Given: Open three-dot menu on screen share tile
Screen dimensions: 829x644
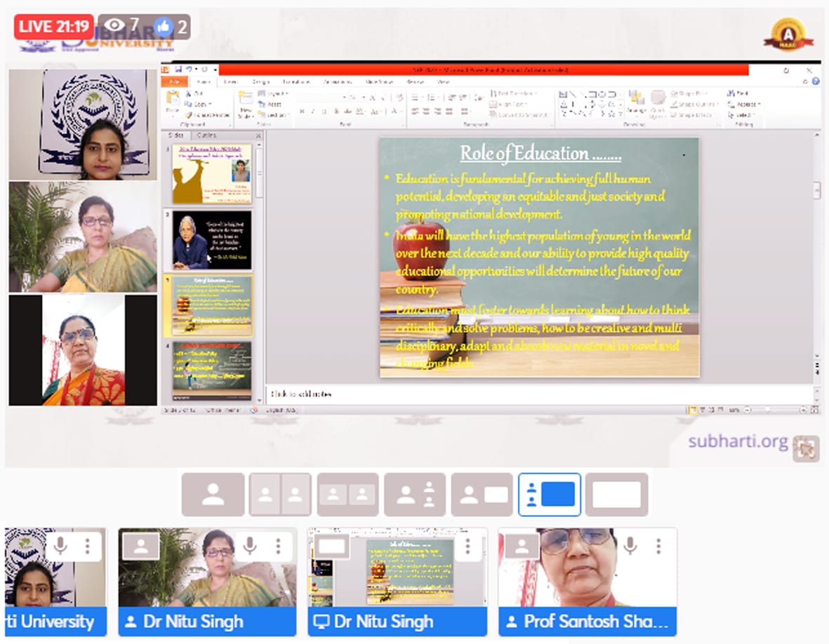Looking at the screenshot, I should 468,546.
